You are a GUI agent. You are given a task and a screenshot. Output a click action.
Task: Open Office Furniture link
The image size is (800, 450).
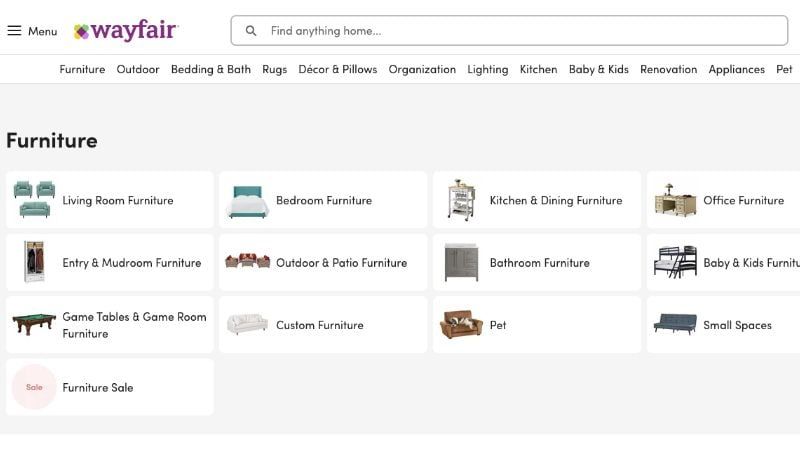tap(743, 201)
